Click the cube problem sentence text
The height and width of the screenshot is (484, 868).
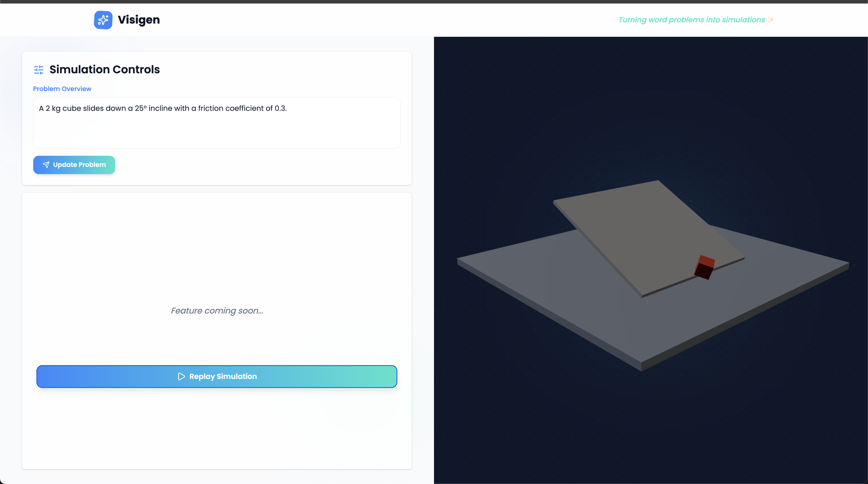pos(163,109)
